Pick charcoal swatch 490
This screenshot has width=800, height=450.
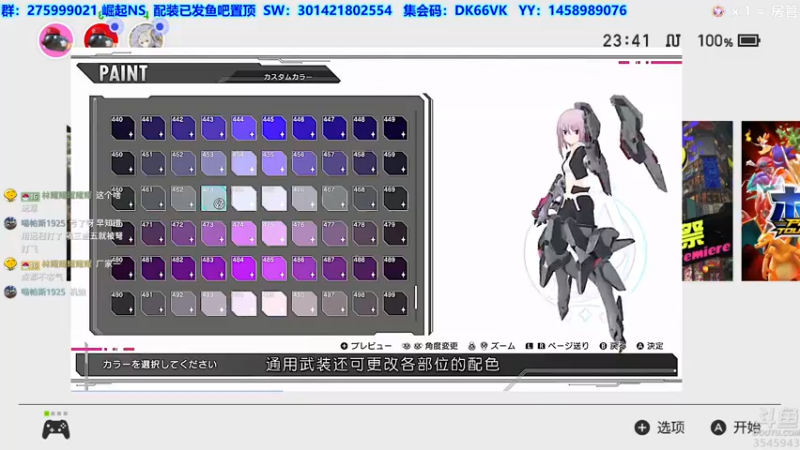click(123, 304)
